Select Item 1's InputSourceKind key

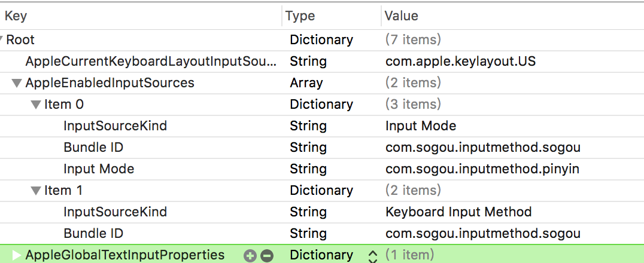(x=116, y=212)
